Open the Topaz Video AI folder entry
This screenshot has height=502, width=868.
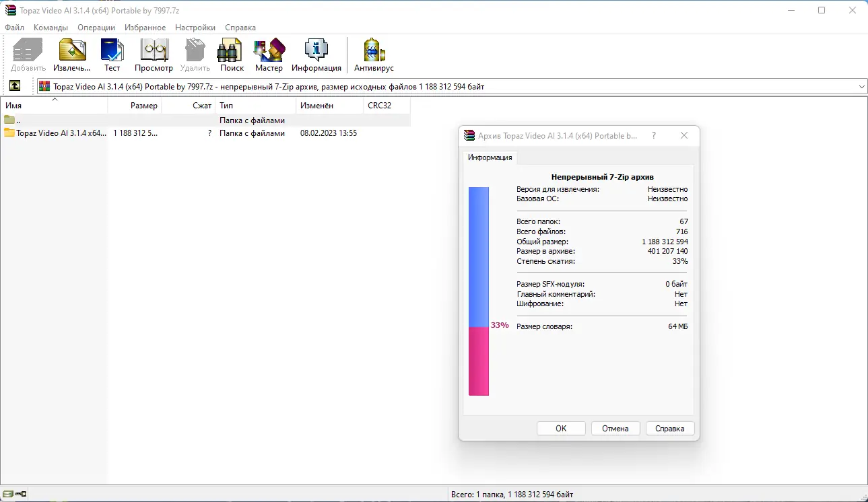point(54,133)
